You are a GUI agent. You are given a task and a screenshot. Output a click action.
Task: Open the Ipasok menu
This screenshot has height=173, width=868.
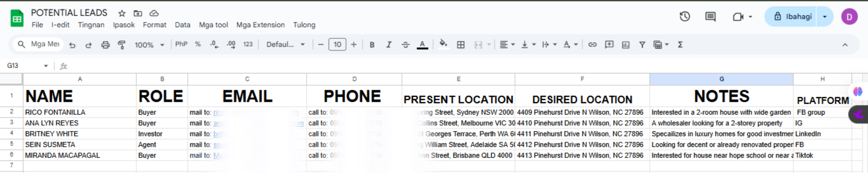tap(123, 25)
